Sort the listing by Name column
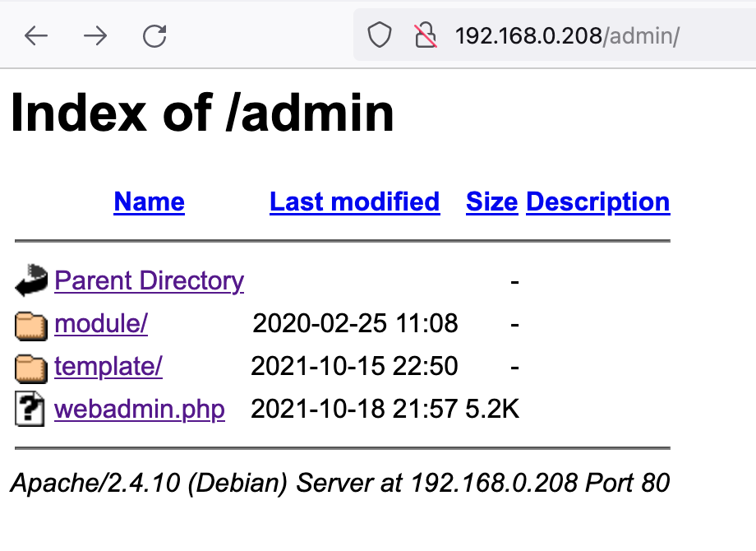 [x=149, y=202]
